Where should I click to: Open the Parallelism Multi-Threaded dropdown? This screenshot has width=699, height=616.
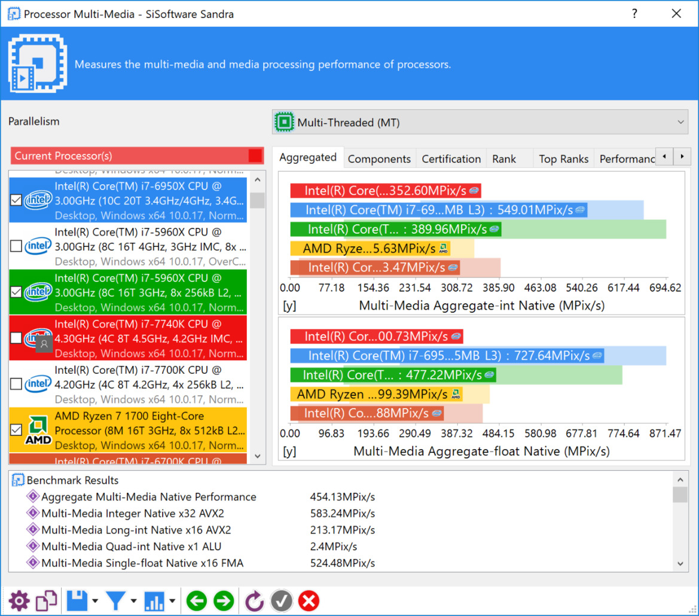(x=480, y=121)
